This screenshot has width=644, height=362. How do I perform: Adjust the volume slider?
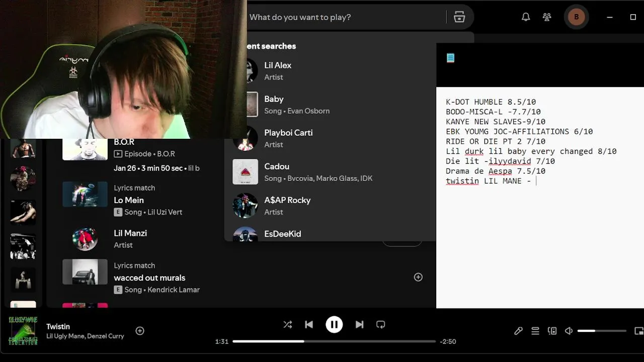tap(602, 331)
